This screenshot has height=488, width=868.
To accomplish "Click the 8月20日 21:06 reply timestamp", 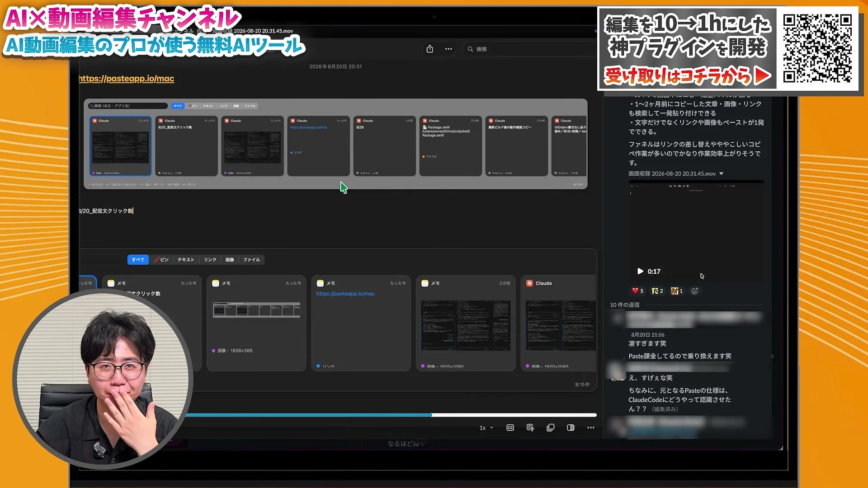I will [648, 335].
